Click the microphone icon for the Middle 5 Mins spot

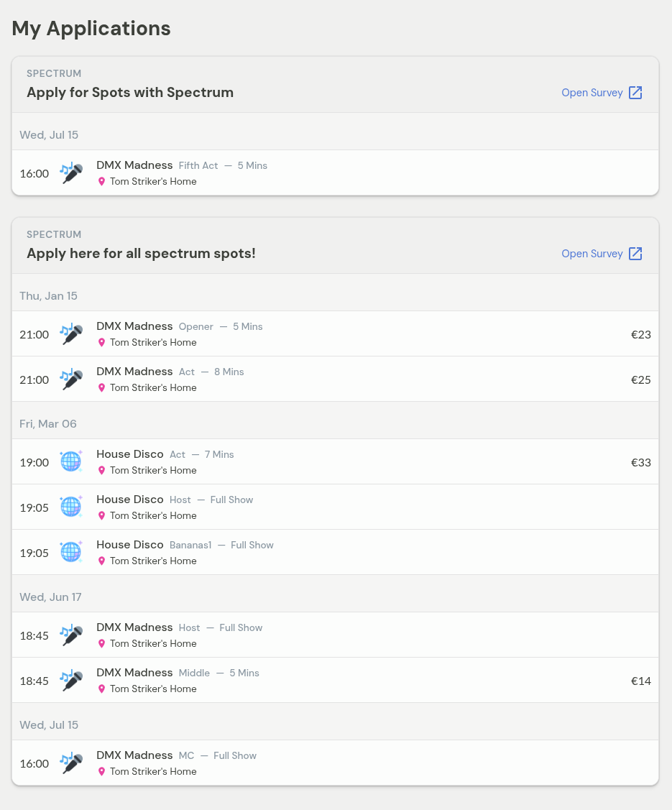[x=71, y=680]
